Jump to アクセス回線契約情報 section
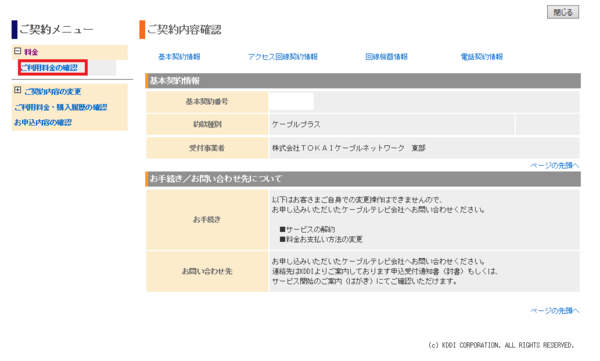Viewport: 600px width, 361px height. [283, 57]
